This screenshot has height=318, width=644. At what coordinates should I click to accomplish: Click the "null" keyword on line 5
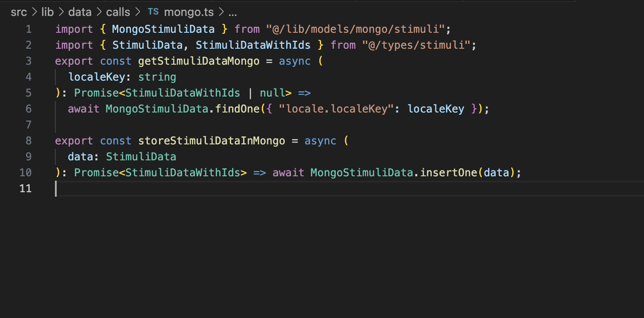(x=272, y=93)
